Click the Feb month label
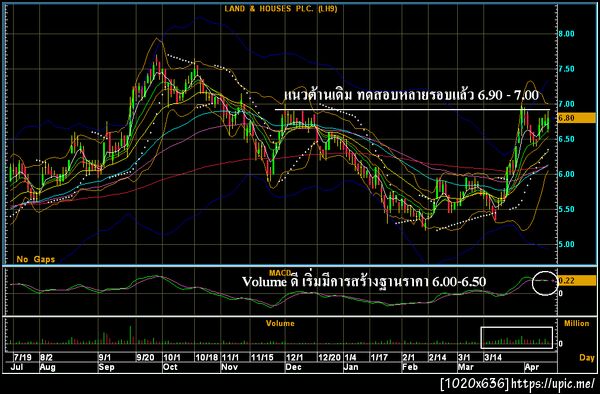Image resolution: width=600 pixels, height=394 pixels. (x=409, y=367)
